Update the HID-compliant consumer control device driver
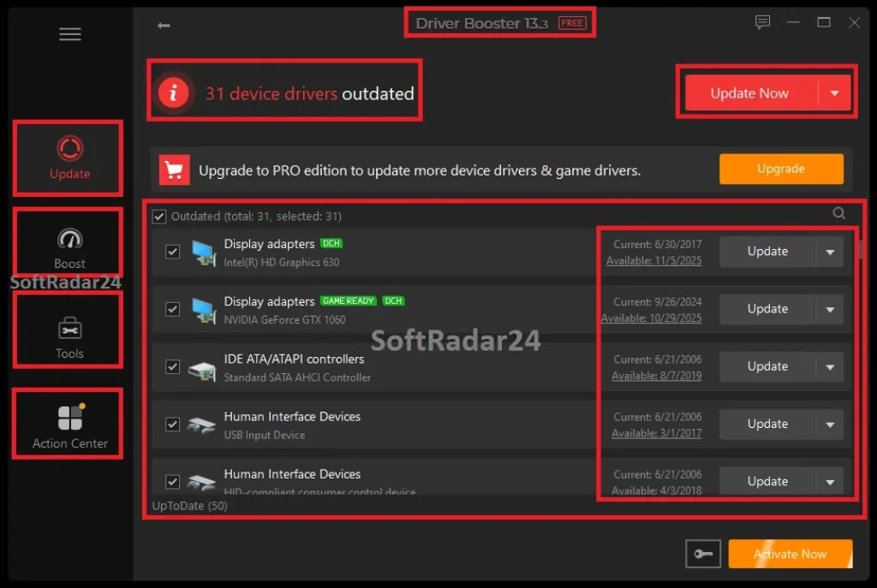The image size is (877, 588). 768,481
